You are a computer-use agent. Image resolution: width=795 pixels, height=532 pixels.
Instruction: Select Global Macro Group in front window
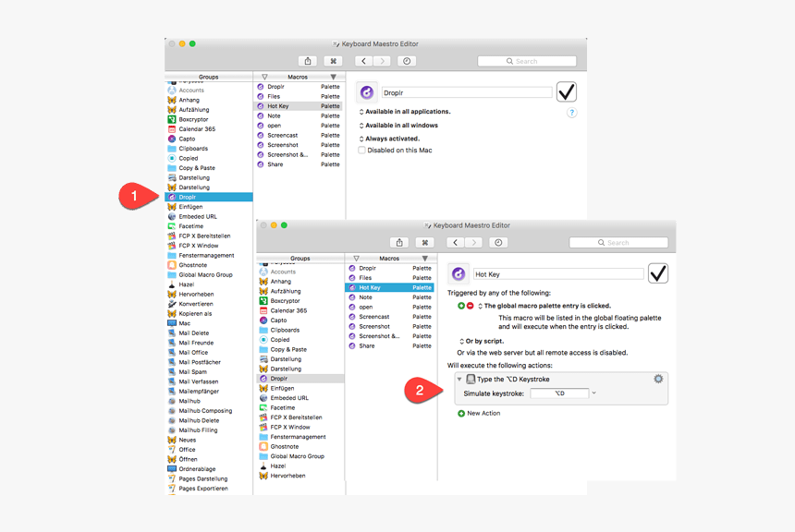pyautogui.click(x=300, y=456)
